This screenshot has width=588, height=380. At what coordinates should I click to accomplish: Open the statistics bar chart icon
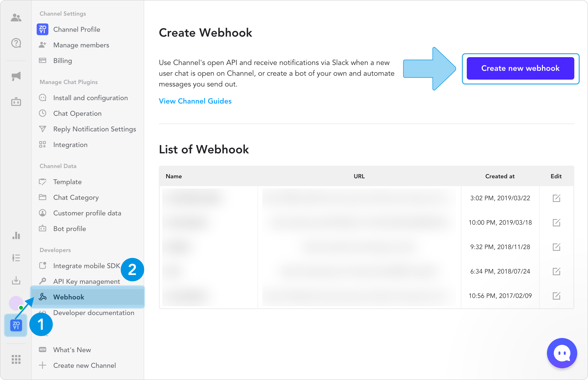click(x=16, y=235)
